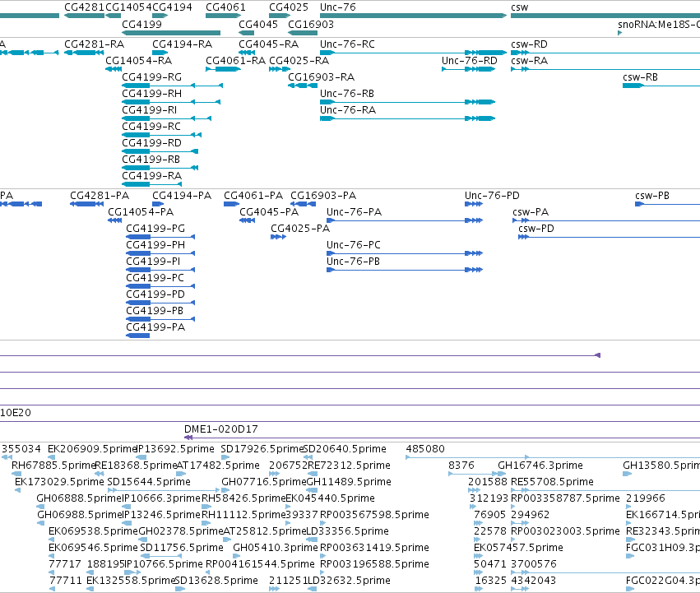
Task: Click protein Unc-76-PC
Action: click(405, 253)
